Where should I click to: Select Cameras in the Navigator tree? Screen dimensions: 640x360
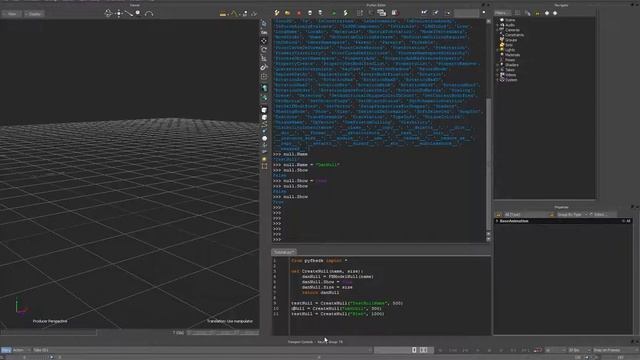coord(512,30)
